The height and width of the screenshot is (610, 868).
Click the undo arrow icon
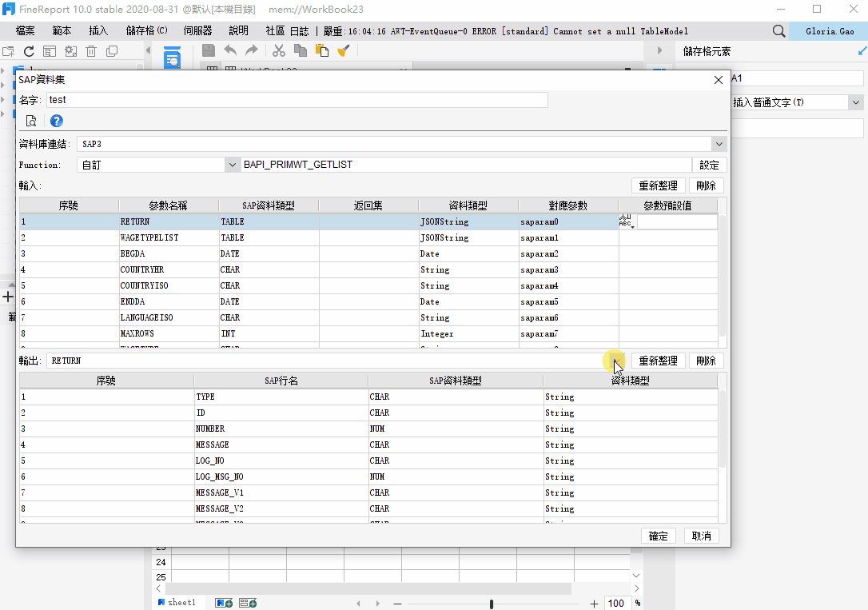(230, 50)
